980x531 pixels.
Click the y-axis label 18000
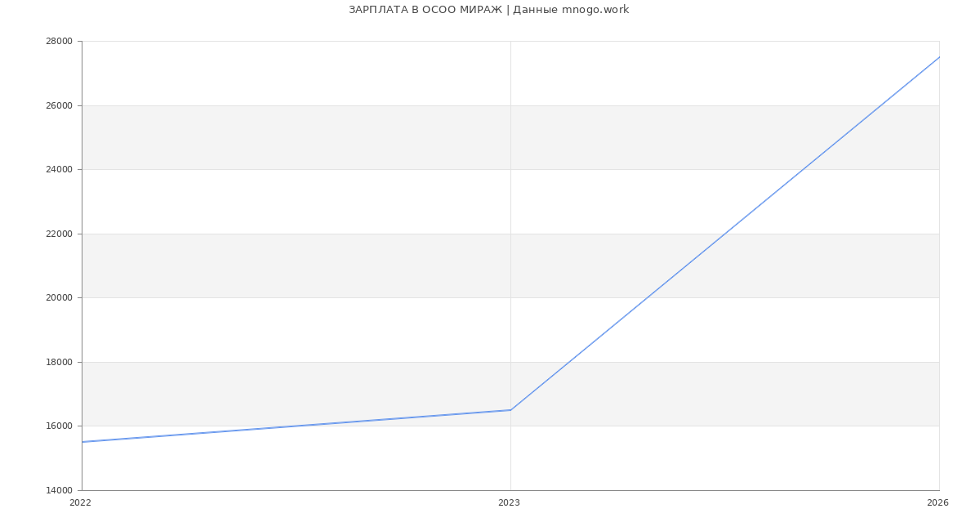60,362
